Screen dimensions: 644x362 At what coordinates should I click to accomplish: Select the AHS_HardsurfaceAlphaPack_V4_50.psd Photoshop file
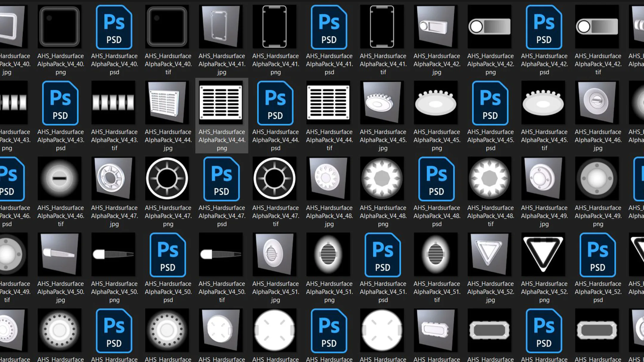(x=168, y=255)
